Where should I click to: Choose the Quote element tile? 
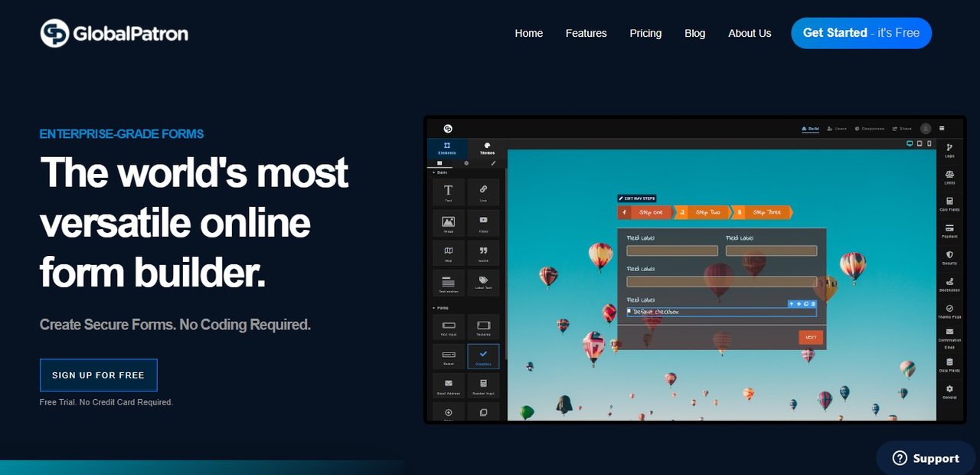[x=483, y=253]
